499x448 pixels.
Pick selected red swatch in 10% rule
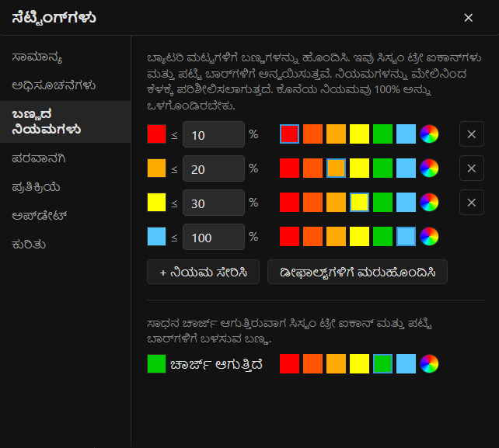pyautogui.click(x=290, y=134)
